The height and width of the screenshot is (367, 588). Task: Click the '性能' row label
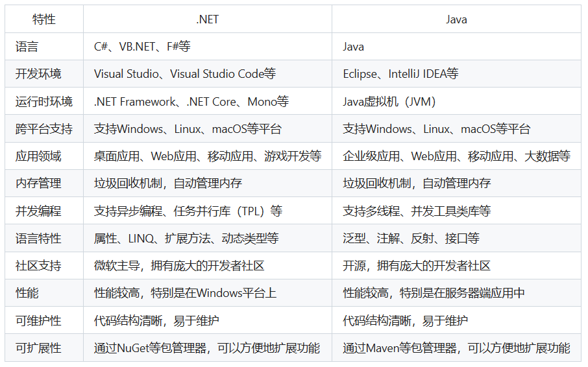pos(44,292)
